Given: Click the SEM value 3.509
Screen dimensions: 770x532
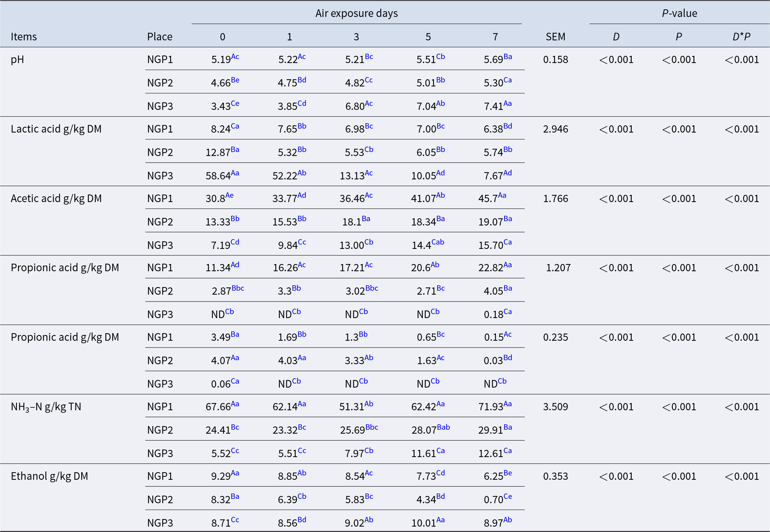Looking at the screenshot, I should pyautogui.click(x=555, y=407).
